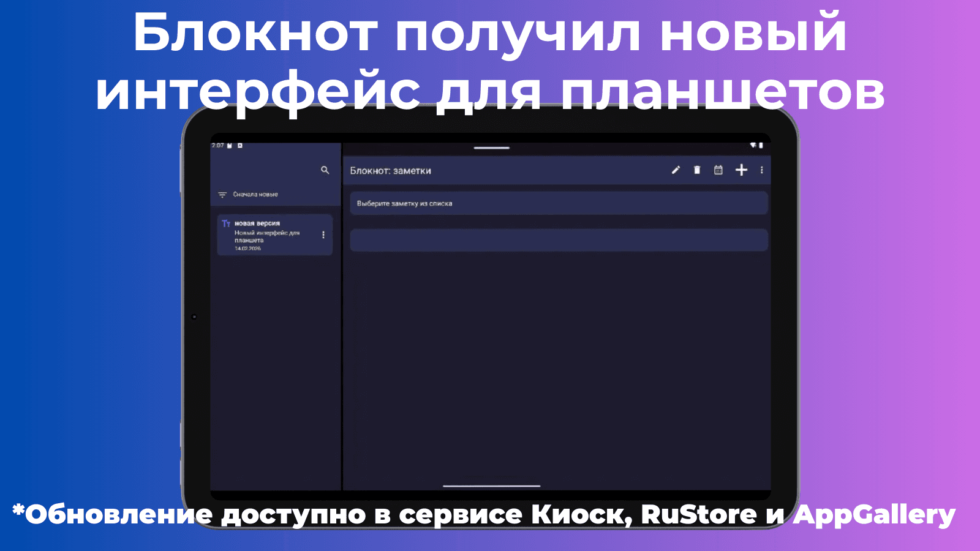Click the sort filter icon beside Сначала новые
This screenshot has width=980, height=551.
[x=223, y=194]
